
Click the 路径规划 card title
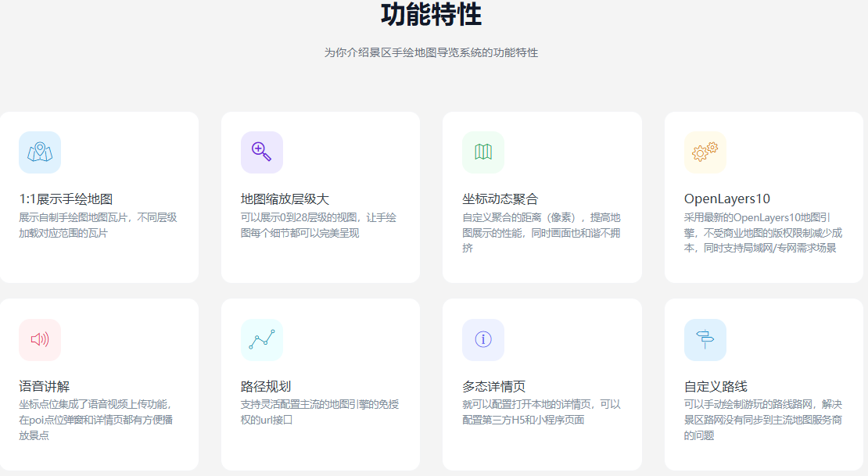pos(266,386)
